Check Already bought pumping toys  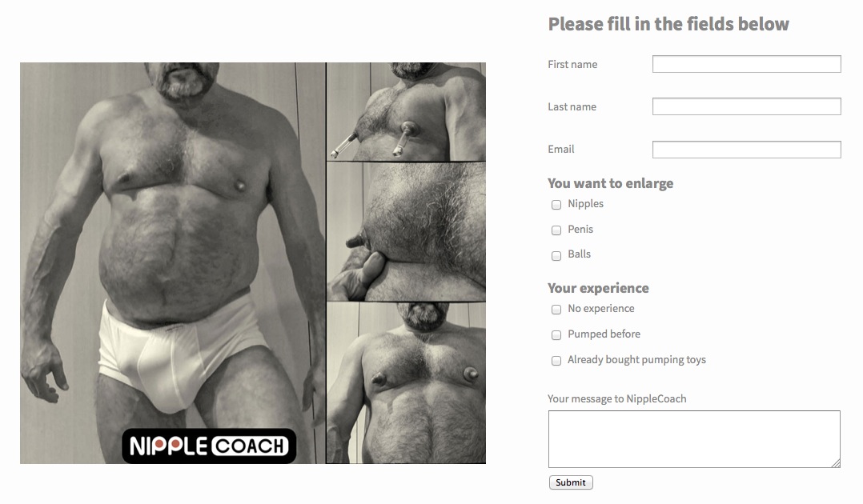[x=556, y=360]
